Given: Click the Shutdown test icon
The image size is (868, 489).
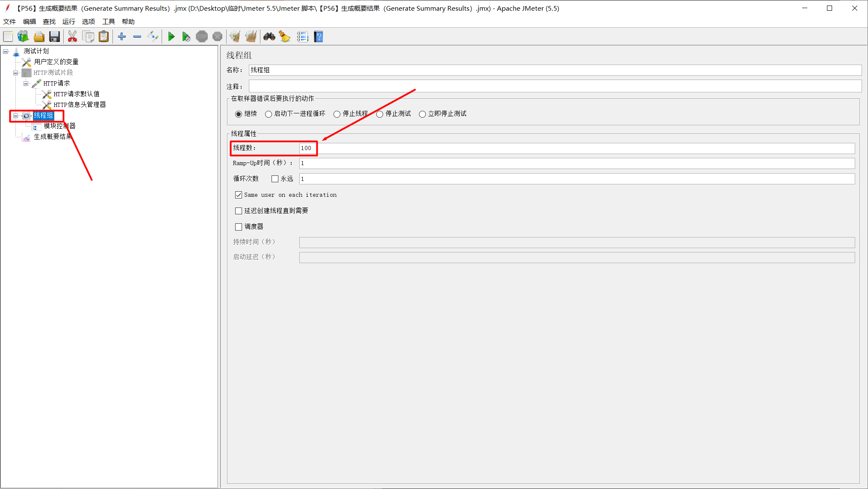Looking at the screenshot, I should pos(217,37).
